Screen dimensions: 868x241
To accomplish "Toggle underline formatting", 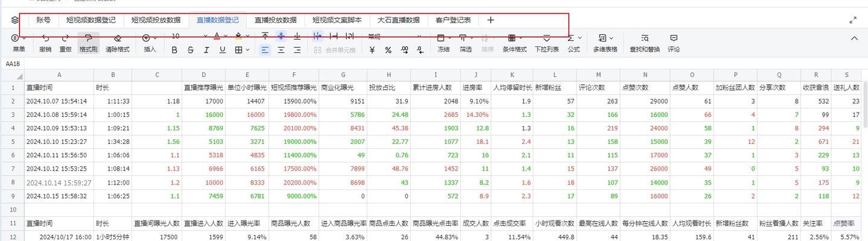I will tap(223, 50).
